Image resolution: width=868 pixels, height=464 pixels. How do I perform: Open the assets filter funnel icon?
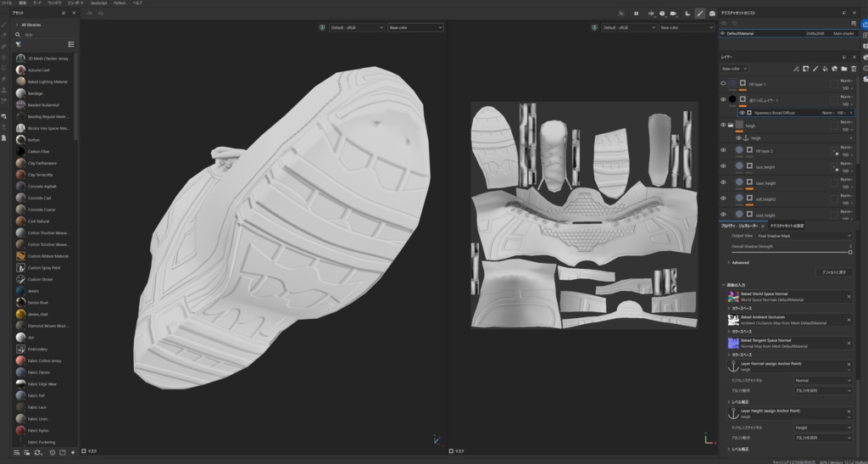click(19, 44)
